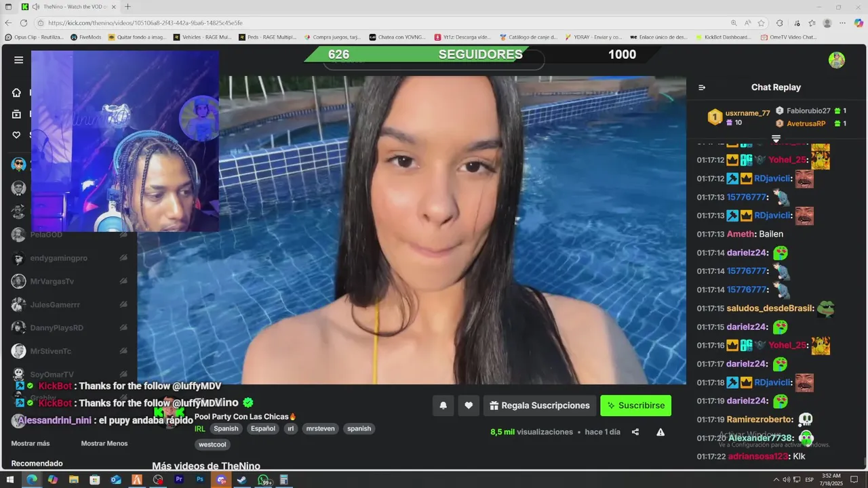Click the heart follow icon below video

click(468, 405)
